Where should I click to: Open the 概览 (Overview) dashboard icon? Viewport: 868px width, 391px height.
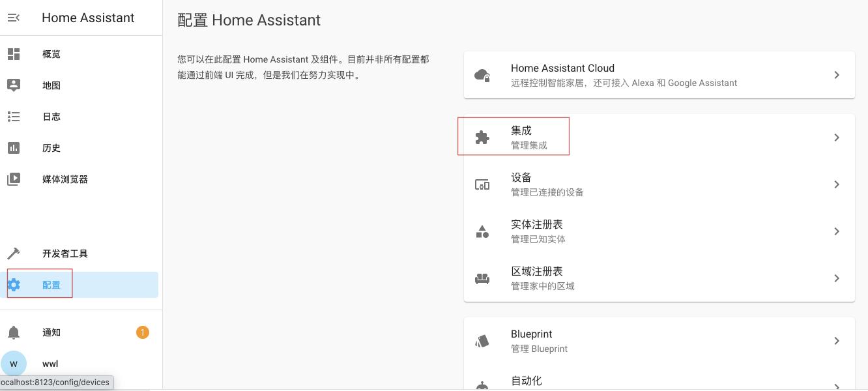point(14,54)
